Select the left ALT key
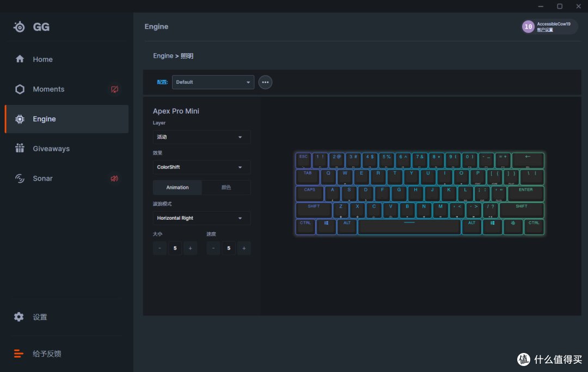Image resolution: width=588 pixels, height=372 pixels. point(347,227)
